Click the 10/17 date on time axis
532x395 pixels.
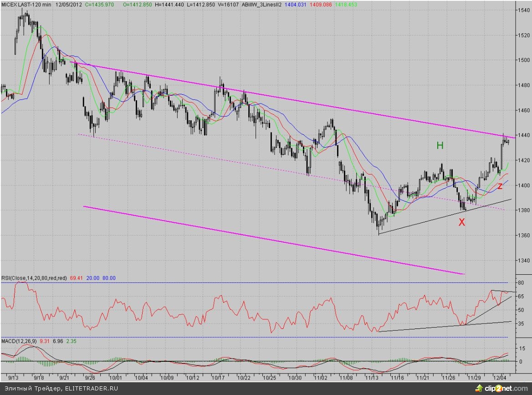point(220,378)
